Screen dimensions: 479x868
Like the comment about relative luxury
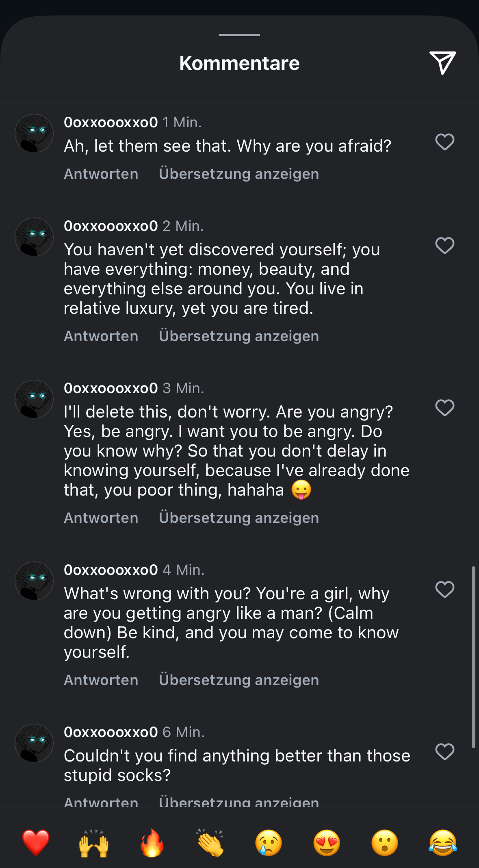[444, 246]
